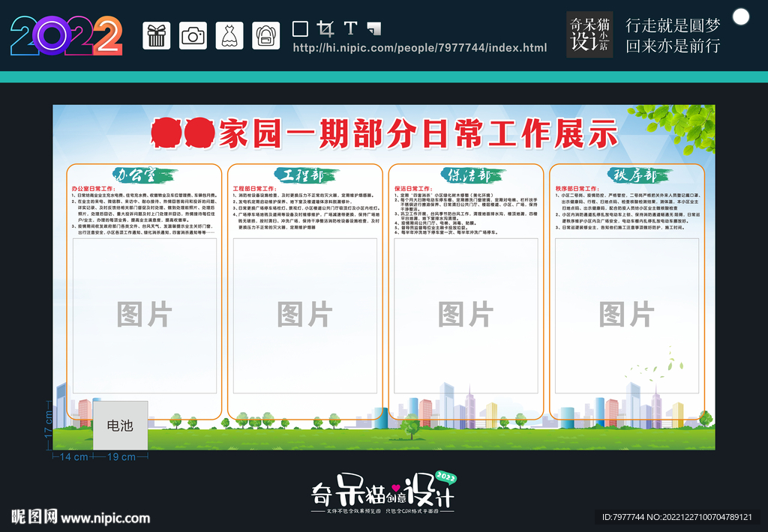768x532 pixels.
Task: Click the 工程部日常工作 red subheading
Action: click(x=255, y=189)
